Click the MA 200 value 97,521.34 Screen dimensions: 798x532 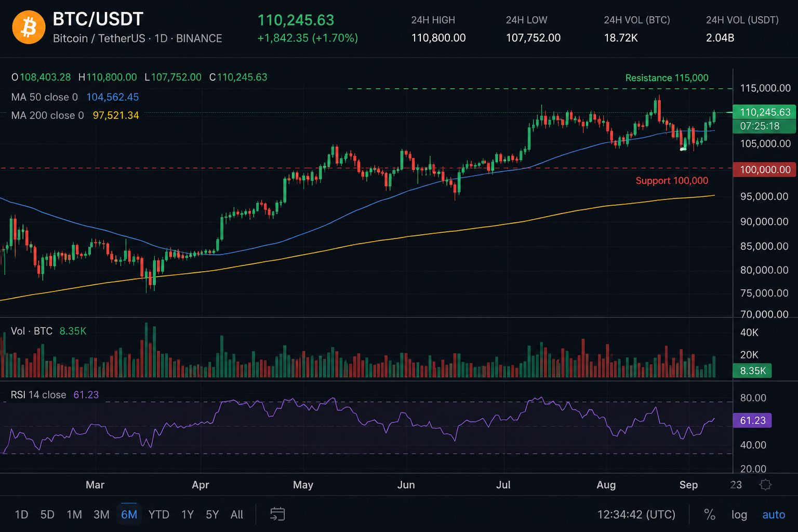116,115
